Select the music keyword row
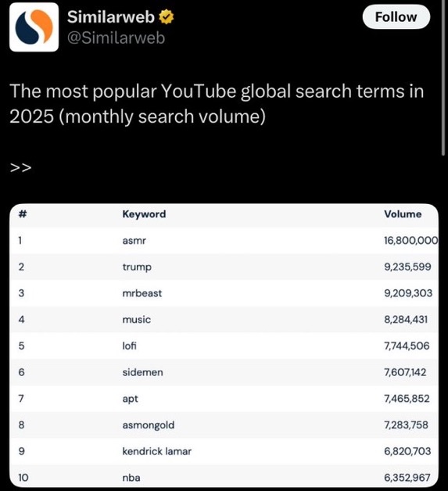448x491 pixels. [x=224, y=320]
